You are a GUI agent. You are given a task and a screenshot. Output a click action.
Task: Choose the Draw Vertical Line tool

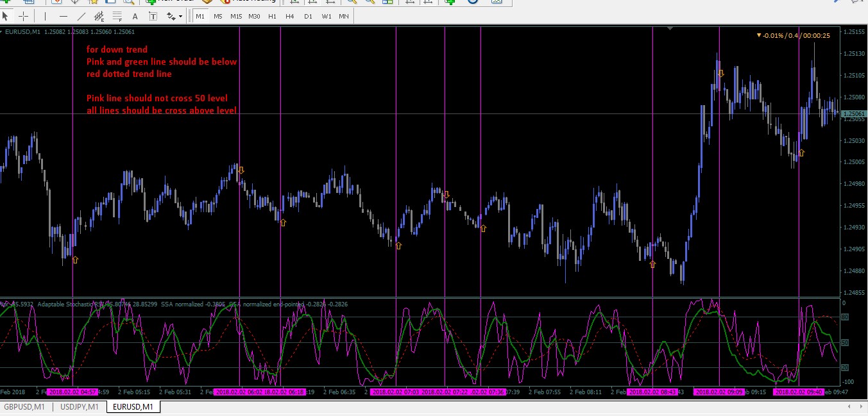click(45, 16)
